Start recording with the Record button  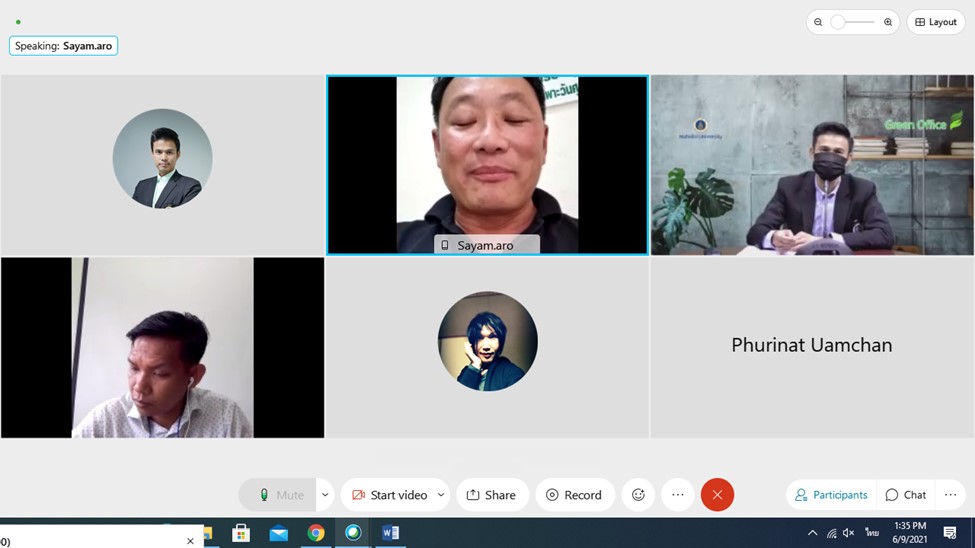(574, 495)
